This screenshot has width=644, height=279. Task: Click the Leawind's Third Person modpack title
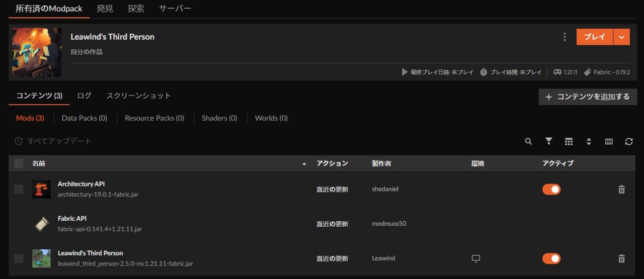tap(112, 37)
